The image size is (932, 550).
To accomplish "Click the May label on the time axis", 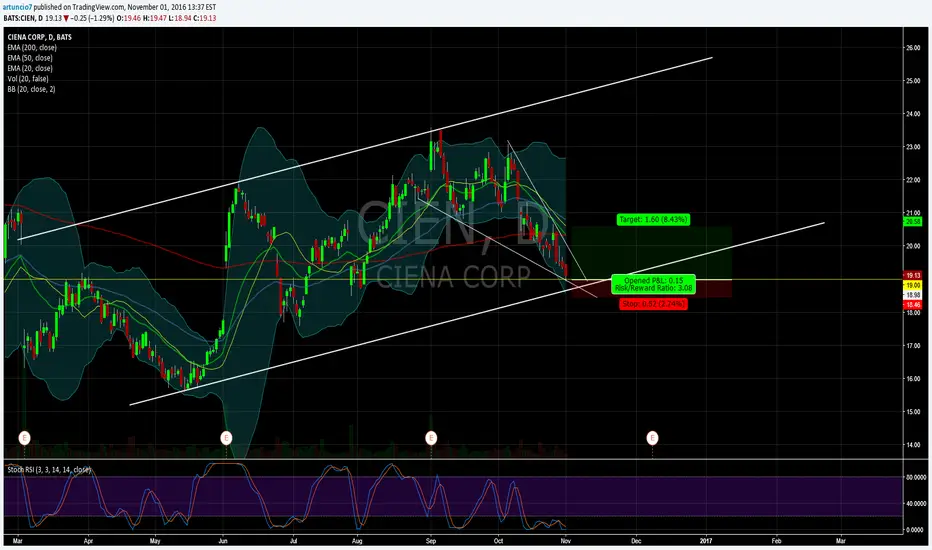I will click(155, 541).
